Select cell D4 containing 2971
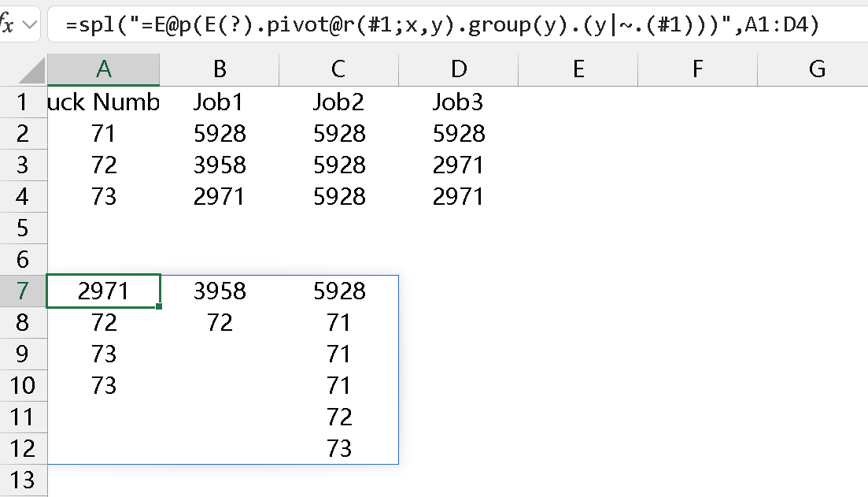This screenshot has width=868, height=497. [x=458, y=197]
